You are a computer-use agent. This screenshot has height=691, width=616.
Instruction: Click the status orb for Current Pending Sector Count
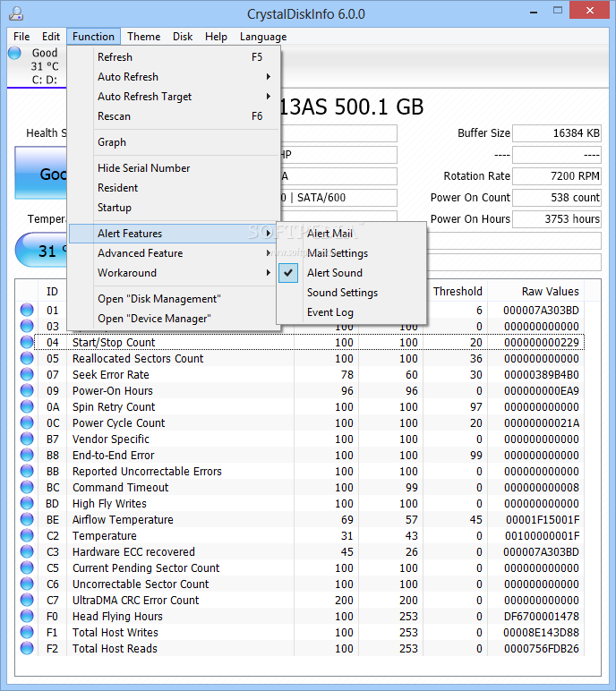tap(27, 567)
